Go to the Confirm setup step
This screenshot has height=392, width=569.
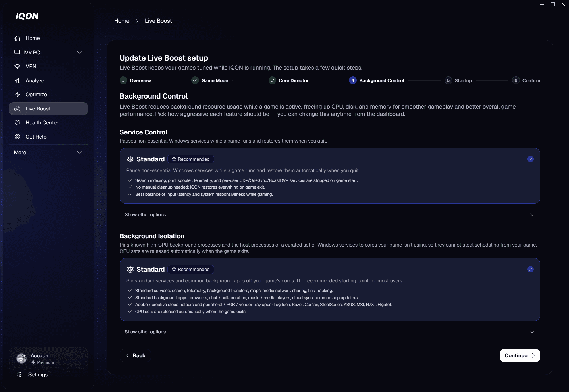(x=526, y=80)
